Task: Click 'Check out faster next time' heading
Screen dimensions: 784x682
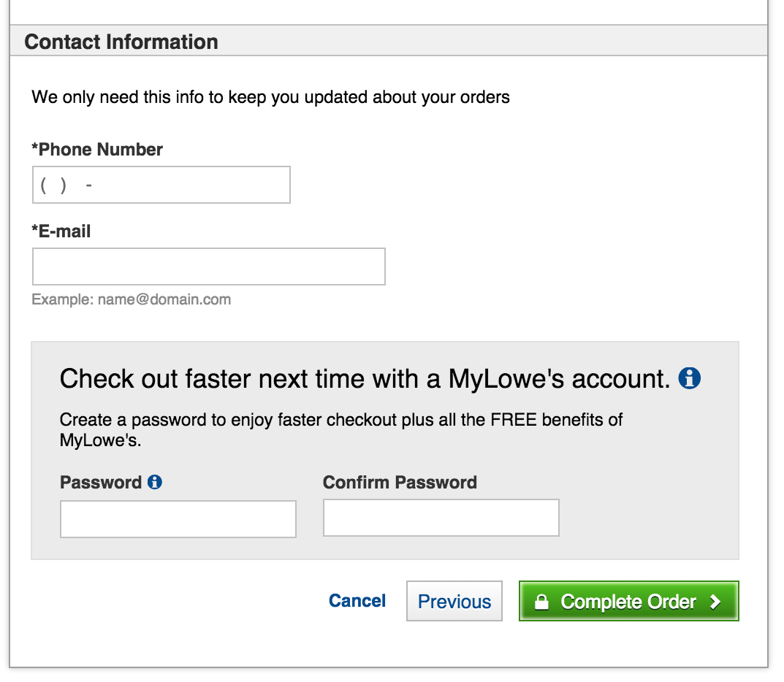Action: click(x=365, y=379)
